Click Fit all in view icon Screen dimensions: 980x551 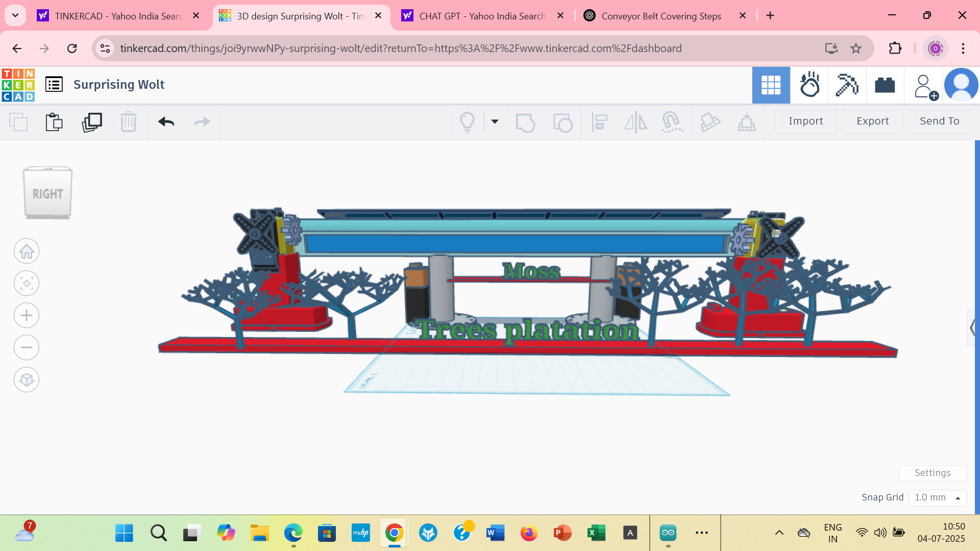pyautogui.click(x=27, y=283)
